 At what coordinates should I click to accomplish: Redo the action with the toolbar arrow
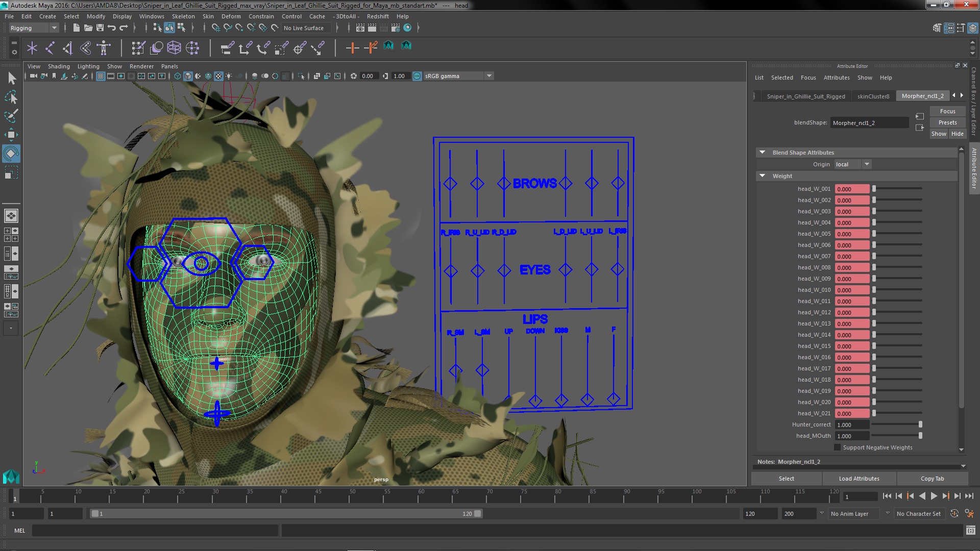(124, 28)
